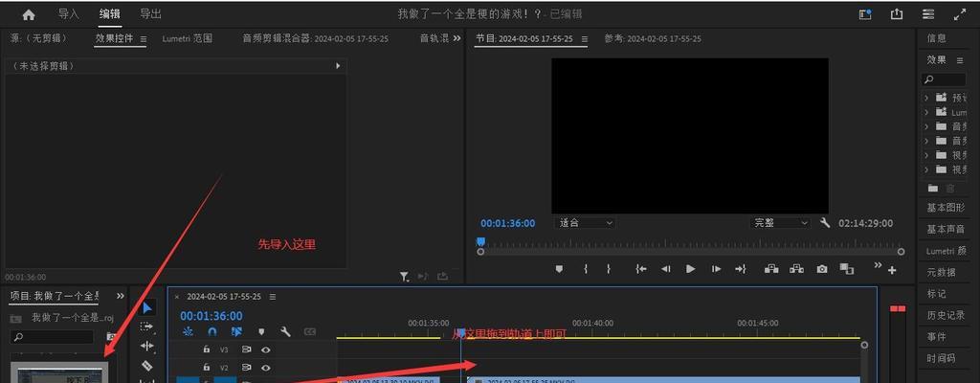Image resolution: width=980 pixels, height=383 pixels.
Task: Open the 历史记录 panel
Action: (946, 315)
